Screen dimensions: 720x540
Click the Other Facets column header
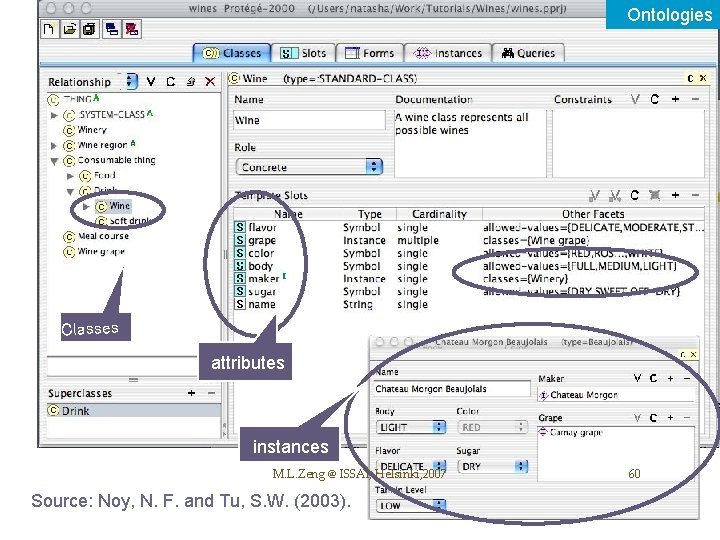(x=593, y=214)
